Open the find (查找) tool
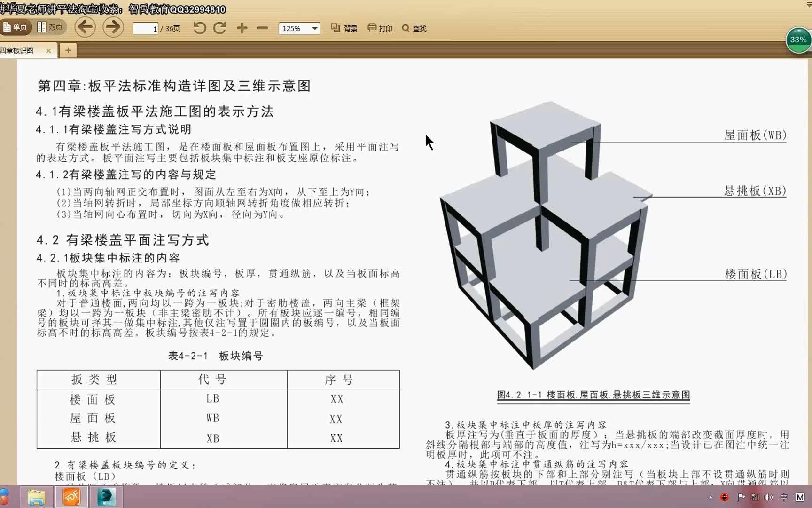The image size is (812, 508). tap(414, 28)
